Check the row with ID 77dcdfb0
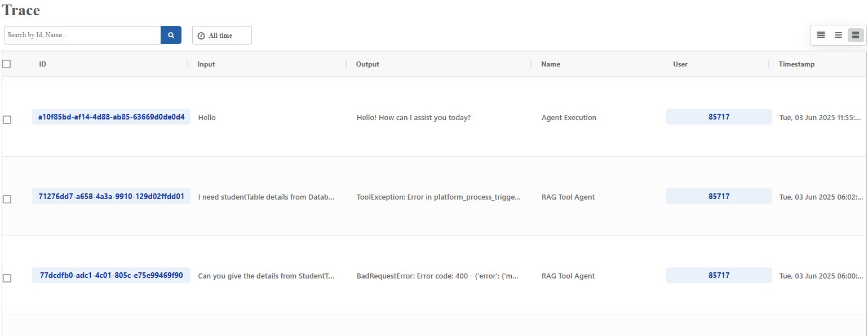This screenshot has height=336, width=868. coord(7,278)
